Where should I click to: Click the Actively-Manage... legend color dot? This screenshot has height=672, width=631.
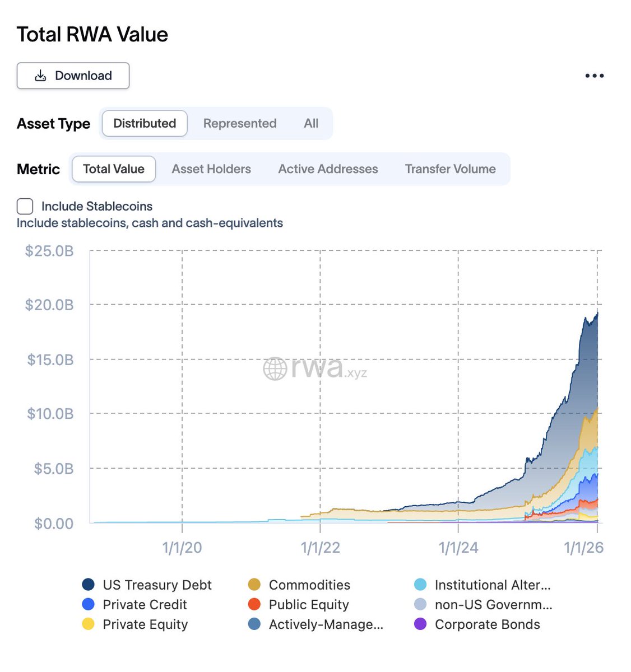[253, 624]
